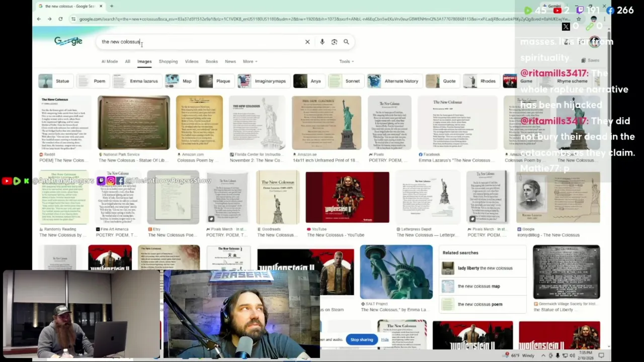Click the Stop sharing button
Image resolution: width=644 pixels, height=362 pixels.
[362, 339]
